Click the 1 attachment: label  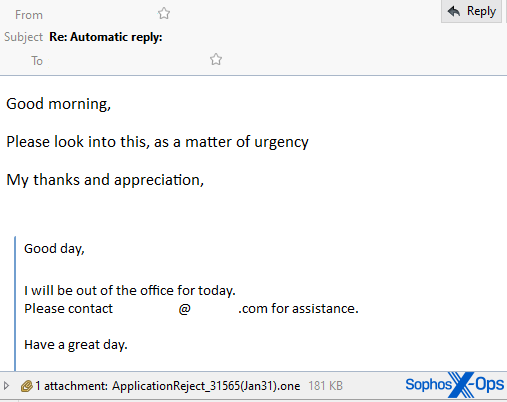pyautogui.click(x=72, y=386)
